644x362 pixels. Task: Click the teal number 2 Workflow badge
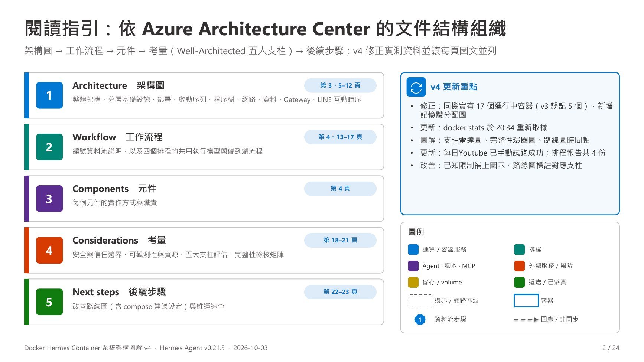(x=49, y=147)
